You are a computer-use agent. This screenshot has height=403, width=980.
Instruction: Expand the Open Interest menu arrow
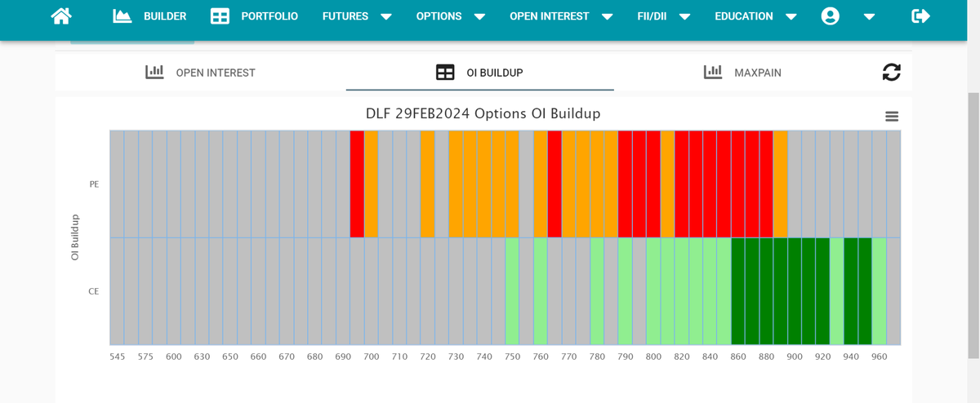tap(607, 17)
